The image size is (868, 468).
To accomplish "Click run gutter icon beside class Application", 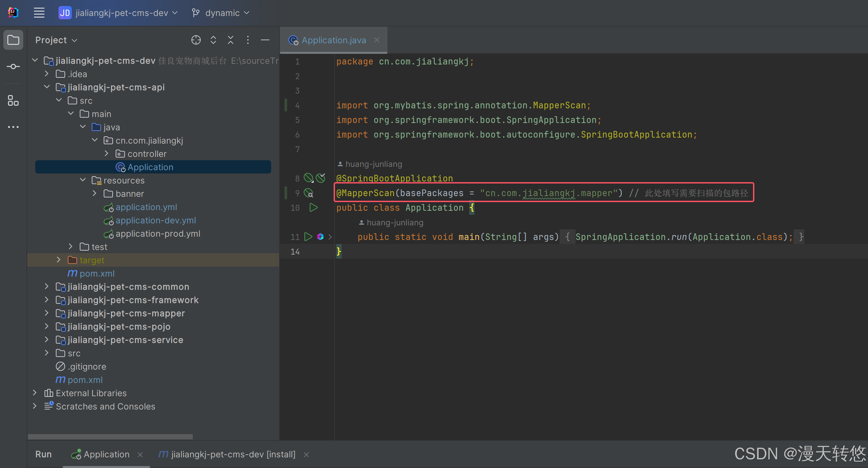I will tap(313, 207).
